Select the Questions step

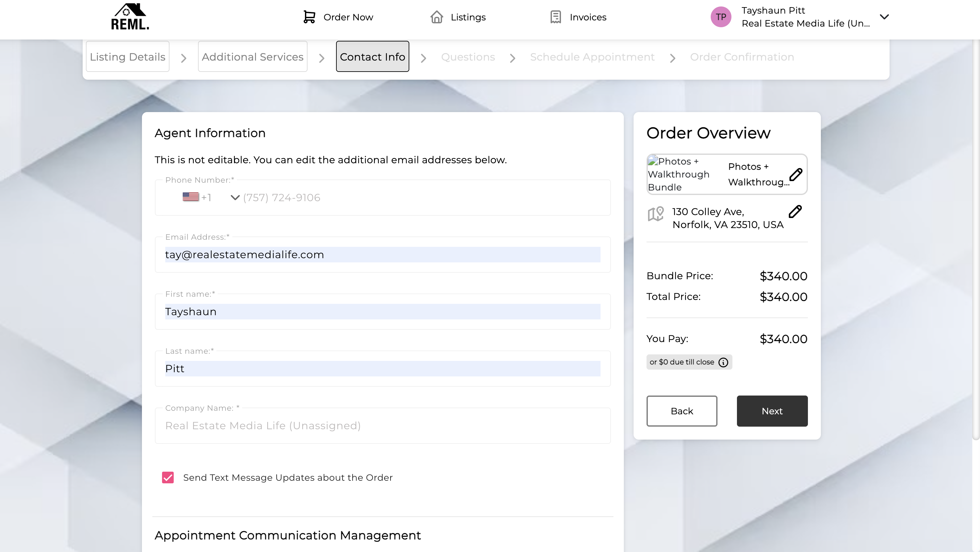click(x=468, y=57)
